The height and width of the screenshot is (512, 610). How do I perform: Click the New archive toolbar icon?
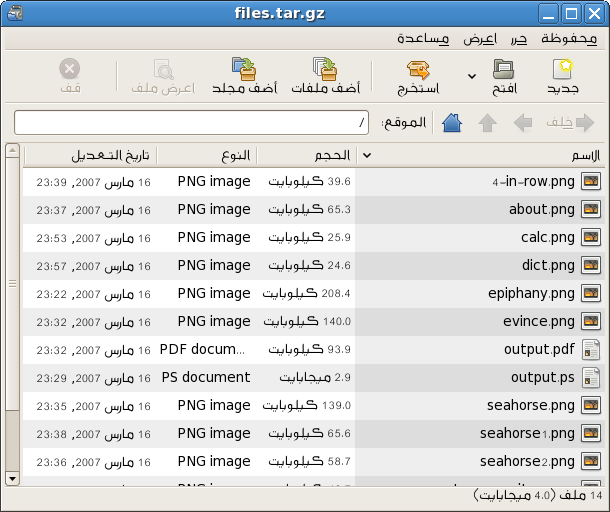click(x=564, y=69)
